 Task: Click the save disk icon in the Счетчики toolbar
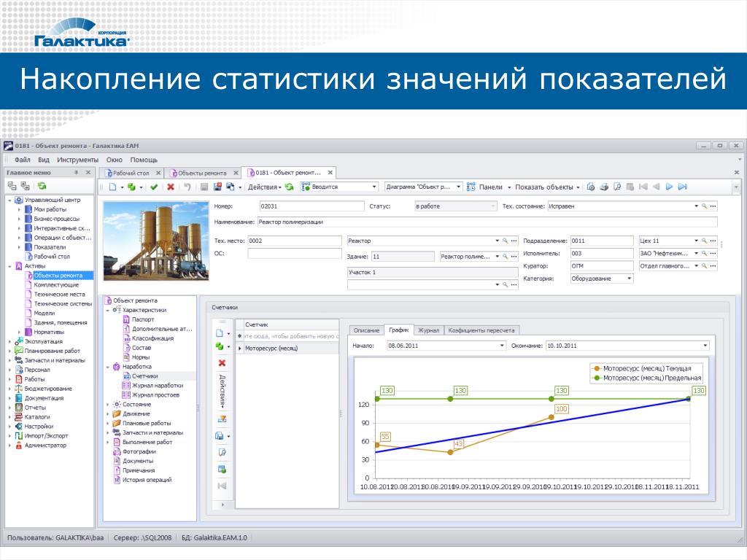click(220, 436)
